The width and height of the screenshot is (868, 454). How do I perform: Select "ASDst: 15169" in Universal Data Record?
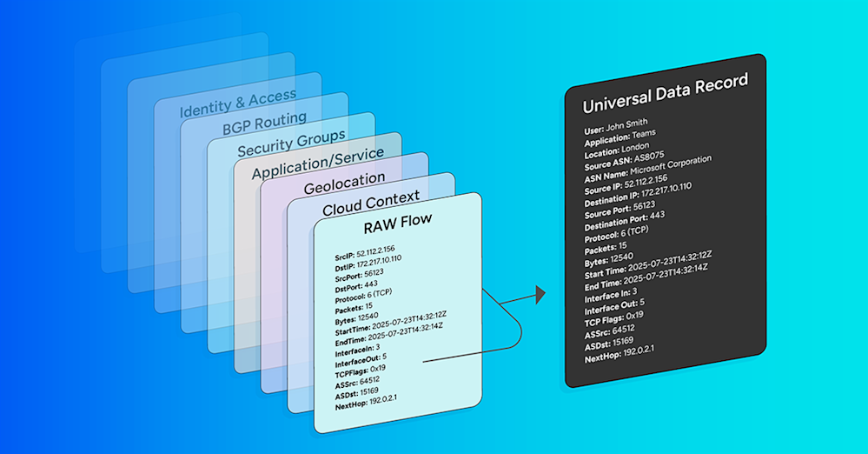pyautogui.click(x=609, y=344)
